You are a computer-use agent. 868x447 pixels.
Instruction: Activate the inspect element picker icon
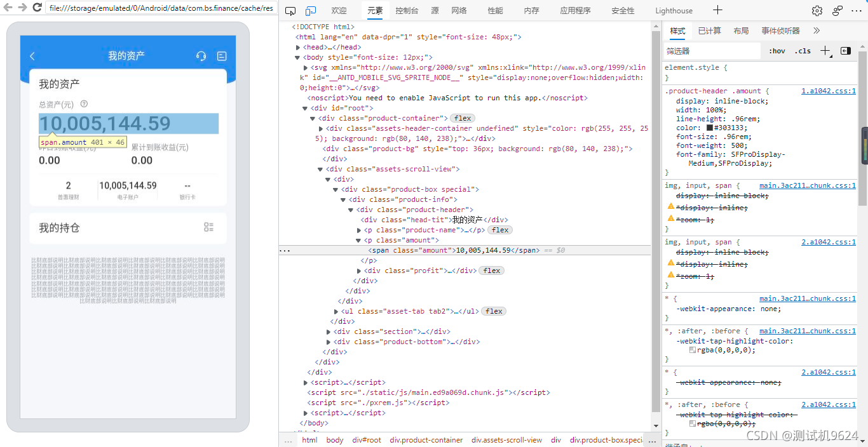(x=290, y=11)
